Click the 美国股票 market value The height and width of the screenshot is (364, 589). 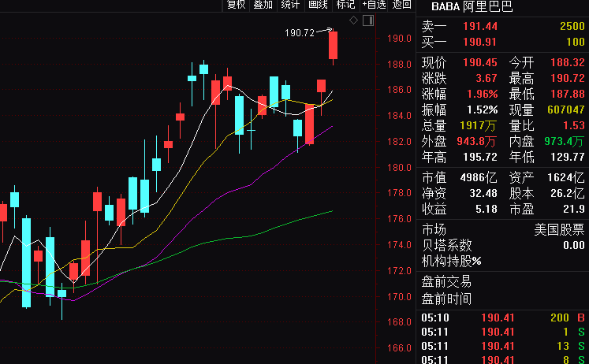[x=559, y=229]
